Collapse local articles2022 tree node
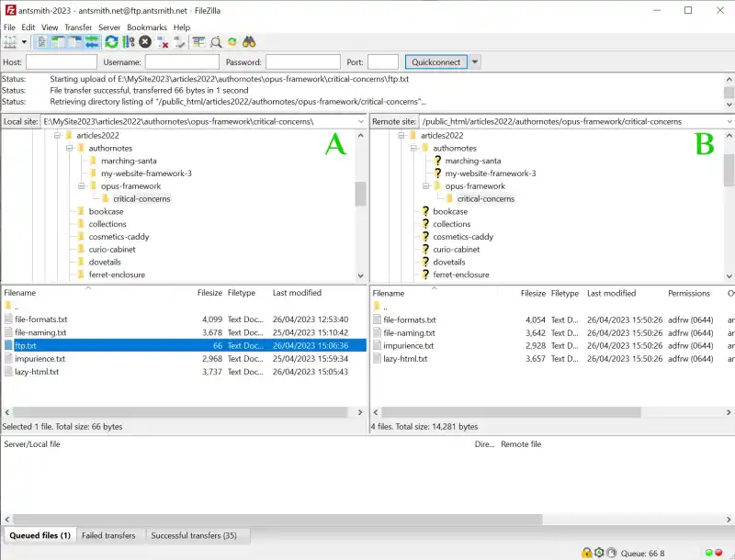The width and height of the screenshot is (735, 560). point(57,135)
